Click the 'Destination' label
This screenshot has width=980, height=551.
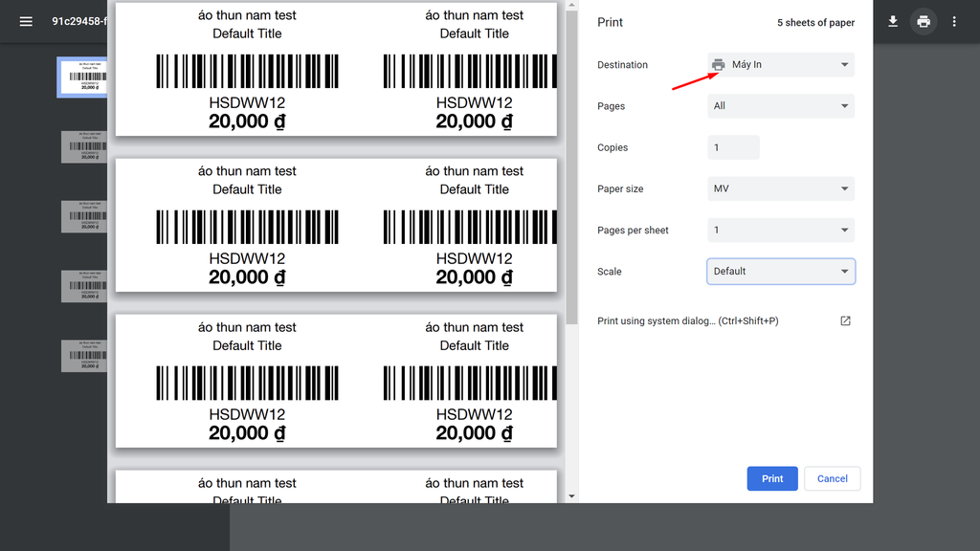coord(622,65)
